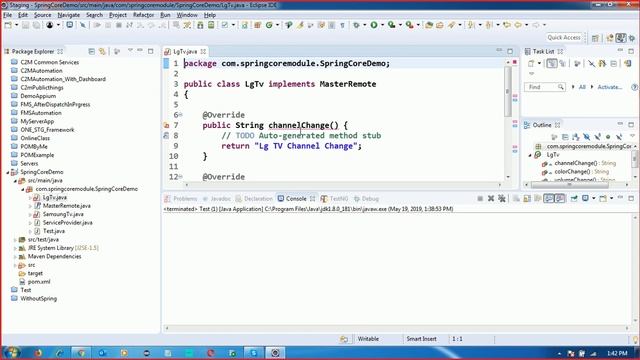
Task: Click the New Task icon in Task List
Action: 531,64
